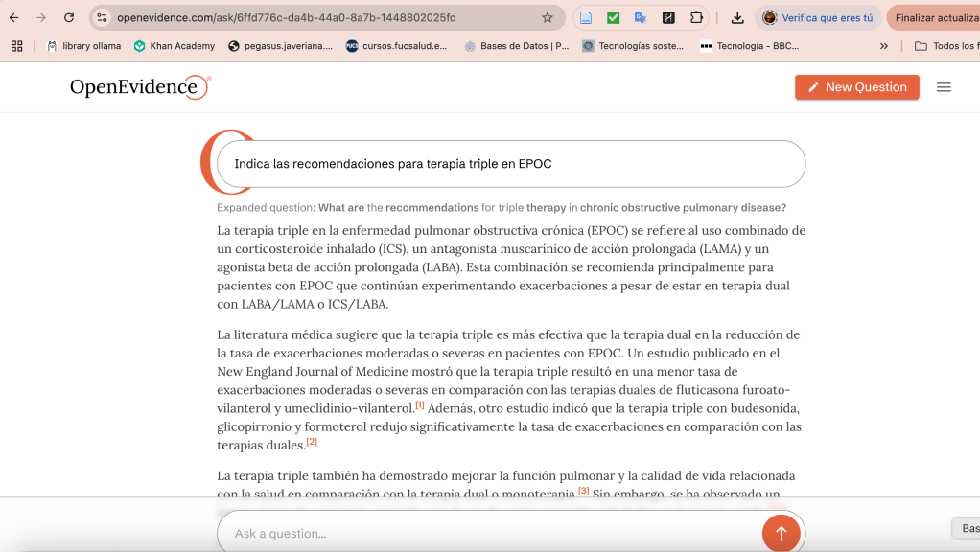
Task: Open the Extensions puzzle-piece menu
Action: (696, 17)
